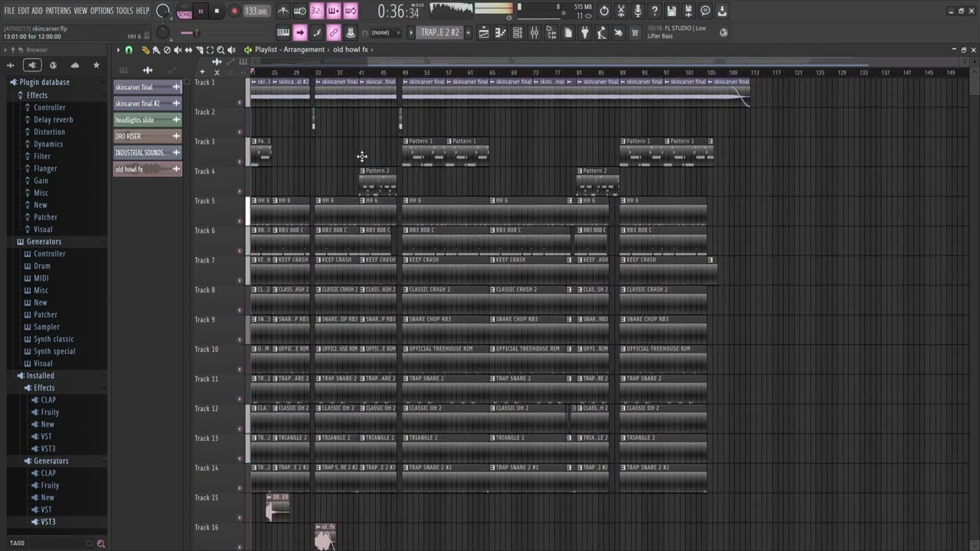Viewport: 980px width, 551px height.
Task: Toggle link to controller button
Action: tap(333, 33)
